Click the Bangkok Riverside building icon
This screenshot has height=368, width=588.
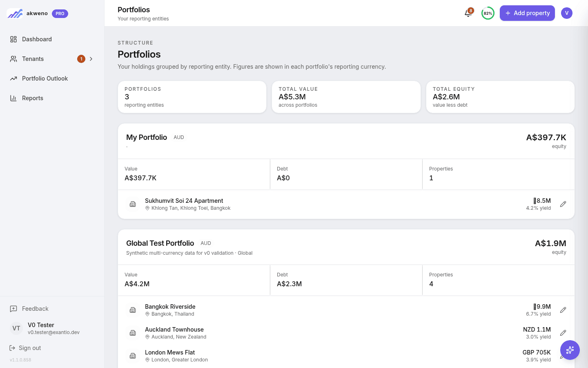(x=133, y=310)
